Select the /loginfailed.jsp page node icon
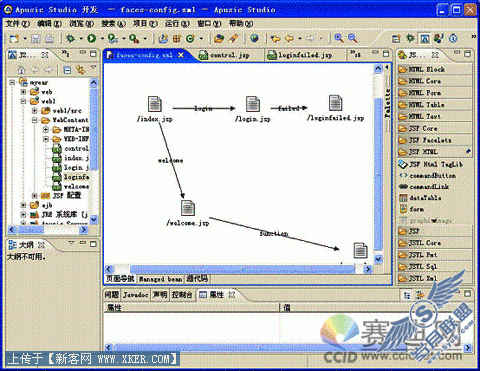Viewport: 480px width, 371px height. click(335, 103)
